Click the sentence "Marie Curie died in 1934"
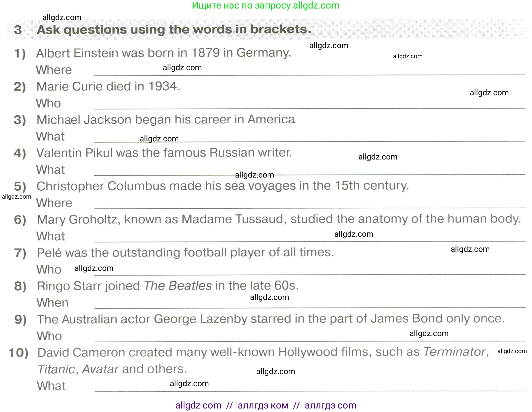Image resolution: width=532 pixels, height=412 pixels. pos(108,86)
